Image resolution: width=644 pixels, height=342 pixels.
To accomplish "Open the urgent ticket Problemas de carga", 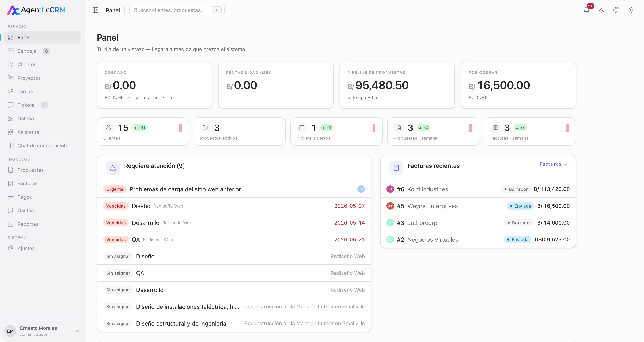I will pos(234,189).
